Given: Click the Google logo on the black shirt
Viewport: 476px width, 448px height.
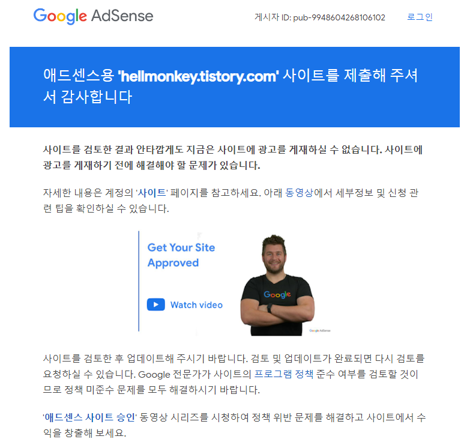Looking at the screenshot, I should [277, 294].
